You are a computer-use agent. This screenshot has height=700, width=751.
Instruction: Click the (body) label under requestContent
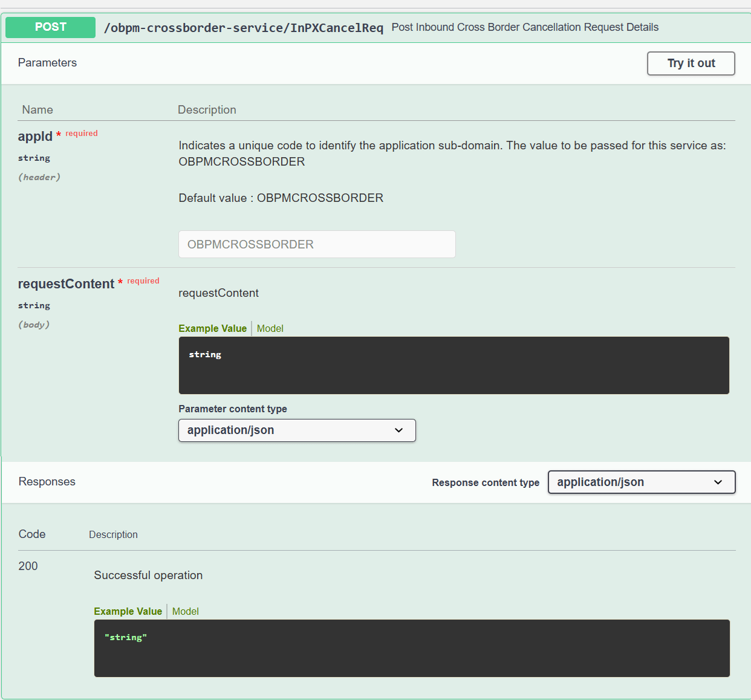coord(34,325)
